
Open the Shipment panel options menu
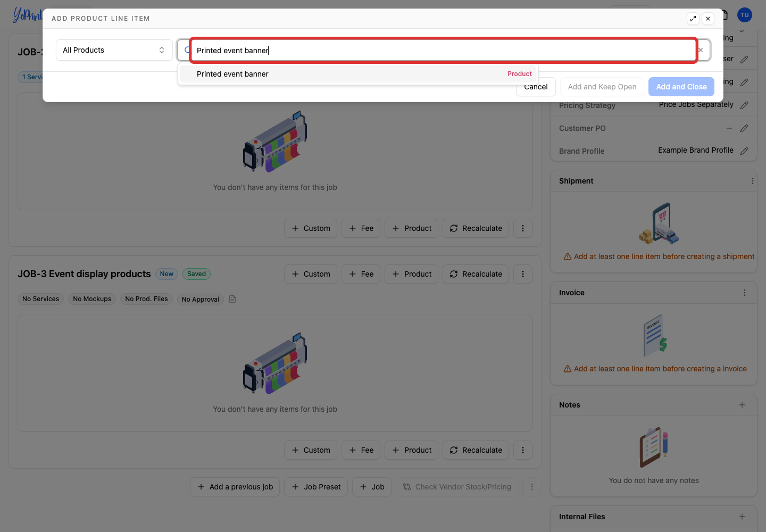pos(752,181)
